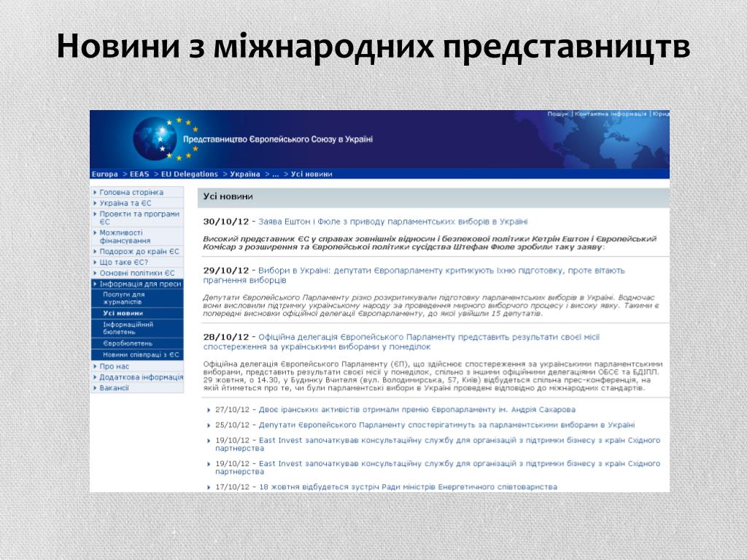
Task: Click arrow bullet beside 27/10/12 news item
Action: pyautogui.click(x=209, y=411)
